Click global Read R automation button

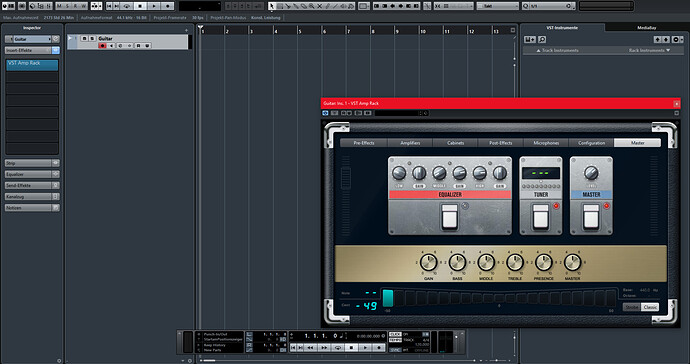pyautogui.click(x=75, y=6)
